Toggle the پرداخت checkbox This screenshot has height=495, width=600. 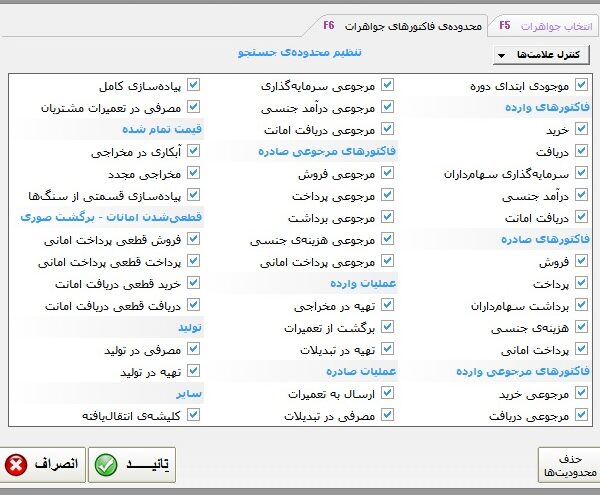tap(581, 283)
